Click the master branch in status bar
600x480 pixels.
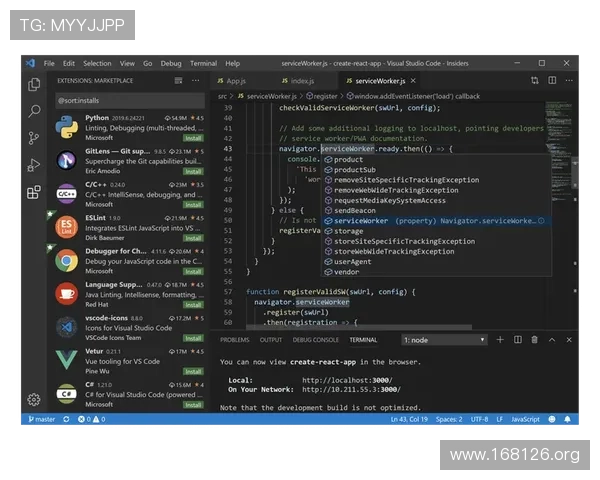(42, 419)
